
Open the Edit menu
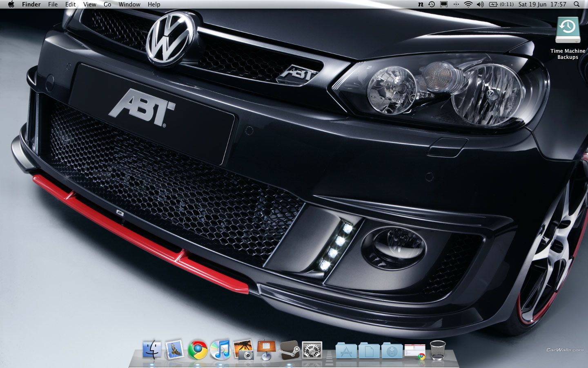pyautogui.click(x=71, y=4)
